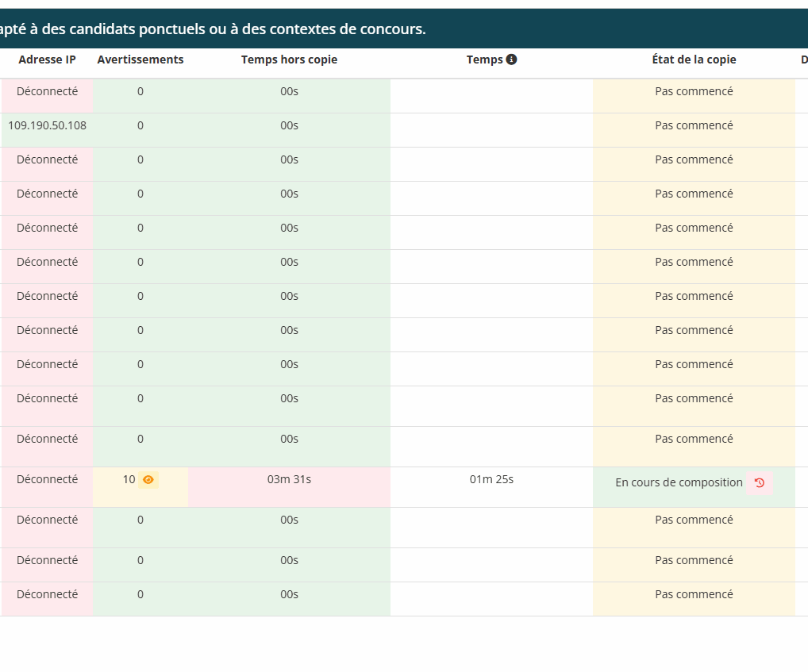The height and width of the screenshot is (672, 808).
Task: Click the En cours de composition status text
Action: 679,482
